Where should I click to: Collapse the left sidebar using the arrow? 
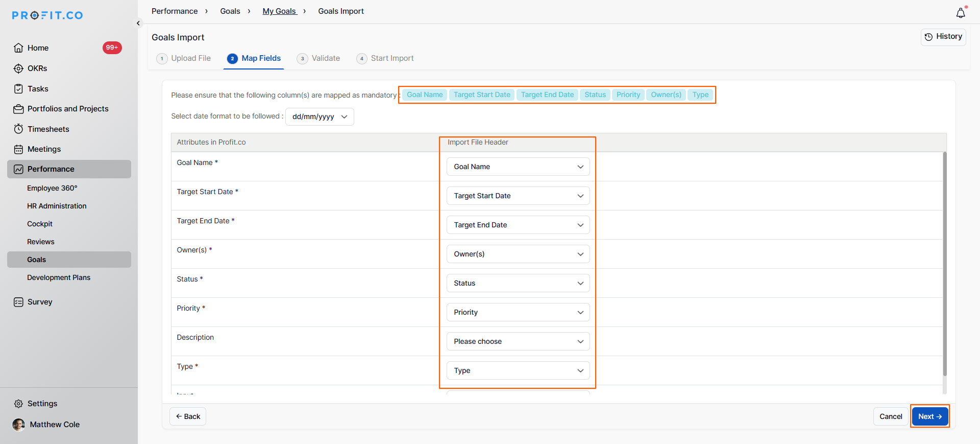pos(138,23)
